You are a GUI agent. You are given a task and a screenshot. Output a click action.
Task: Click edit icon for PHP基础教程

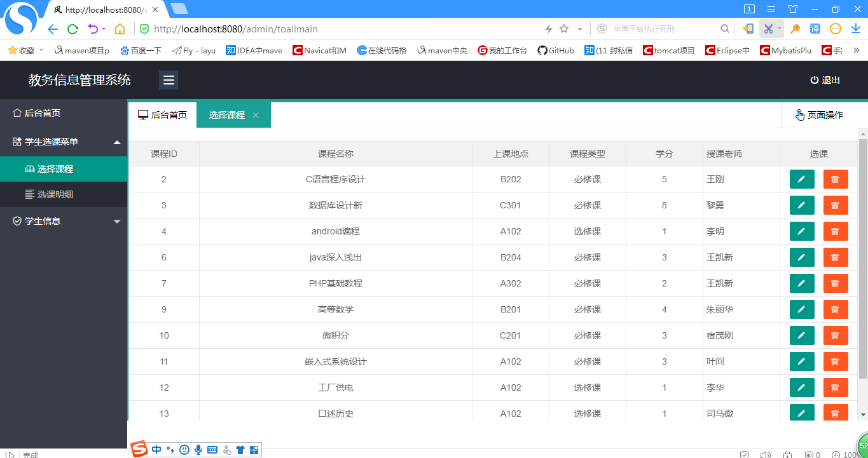click(x=802, y=283)
